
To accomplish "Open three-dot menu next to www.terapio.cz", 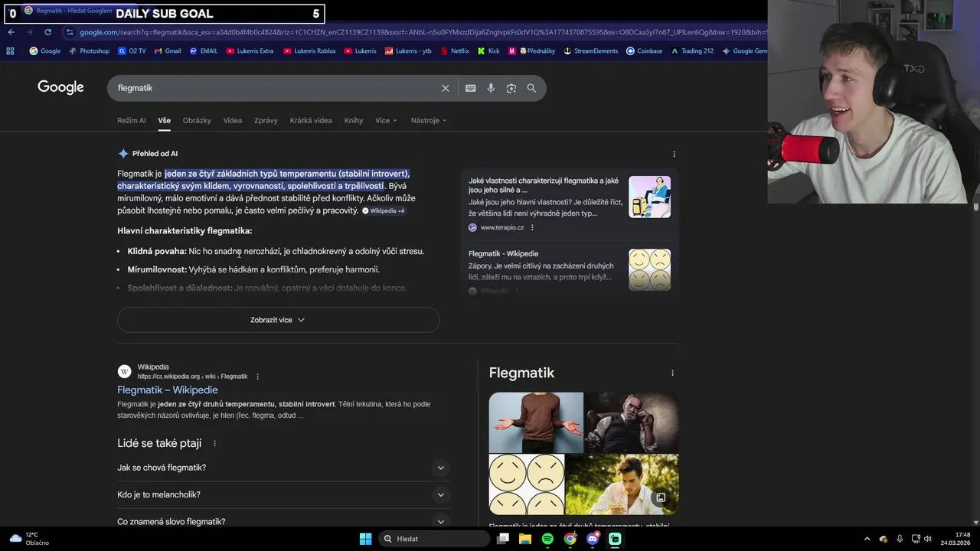I will [x=532, y=227].
